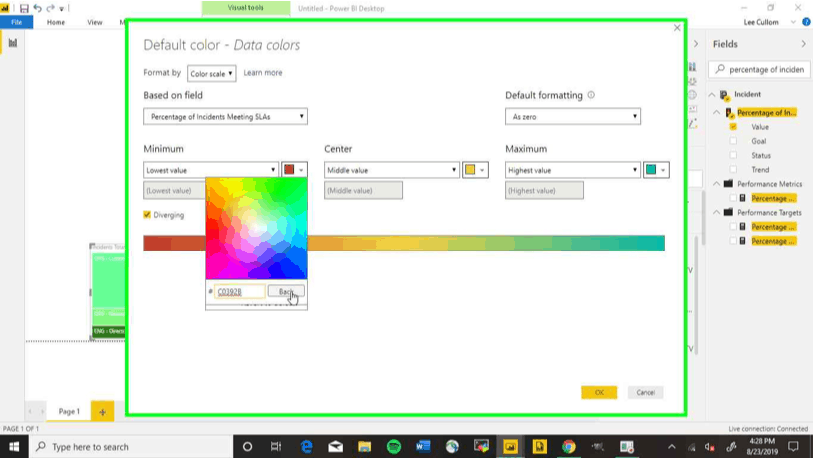Collapse the Incident table in Fields
This screenshot has width=814, height=460.
click(712, 94)
